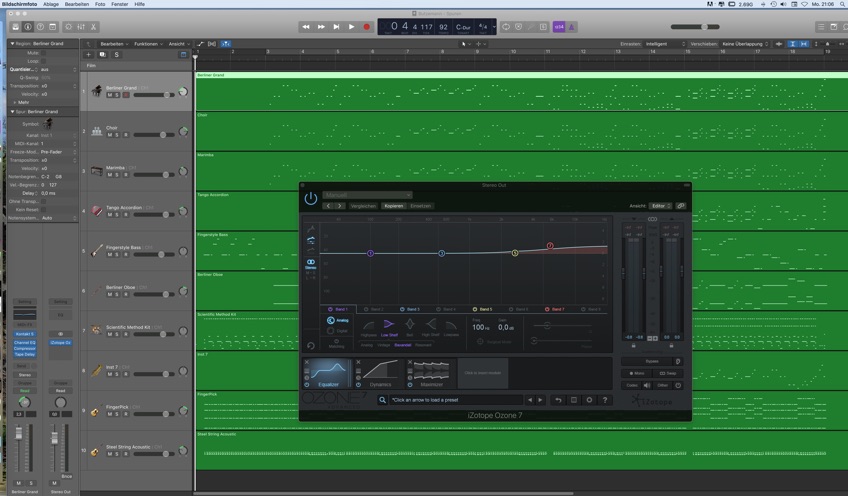Mute the Choir track
The height and width of the screenshot is (496, 848).
[110, 135]
